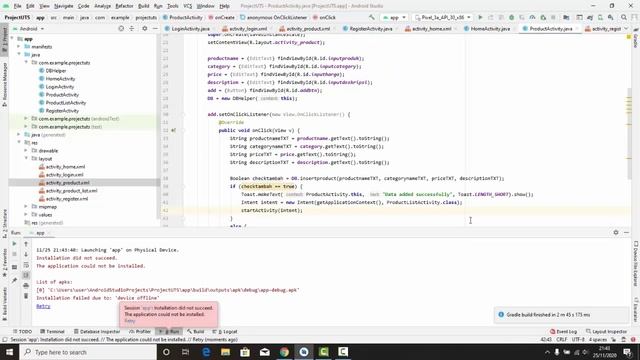Expand the mipmap folder
This screenshot has width=640, height=360.
pos(26,207)
